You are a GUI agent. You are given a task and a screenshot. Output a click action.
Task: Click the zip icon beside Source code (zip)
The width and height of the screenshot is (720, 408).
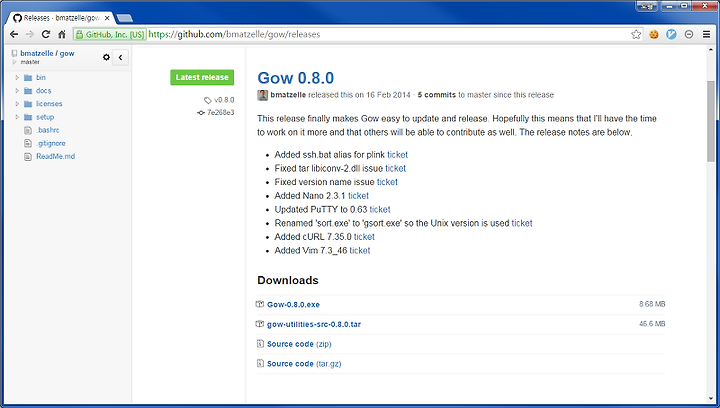[260, 343]
